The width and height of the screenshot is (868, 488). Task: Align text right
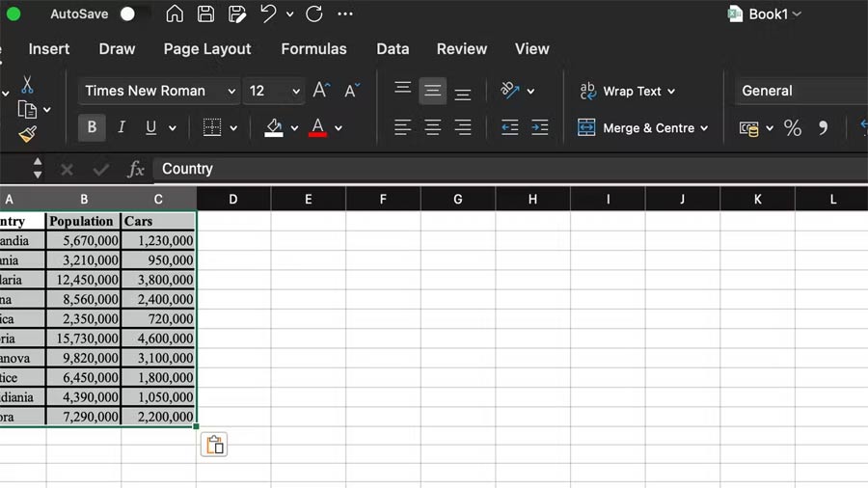click(x=462, y=127)
